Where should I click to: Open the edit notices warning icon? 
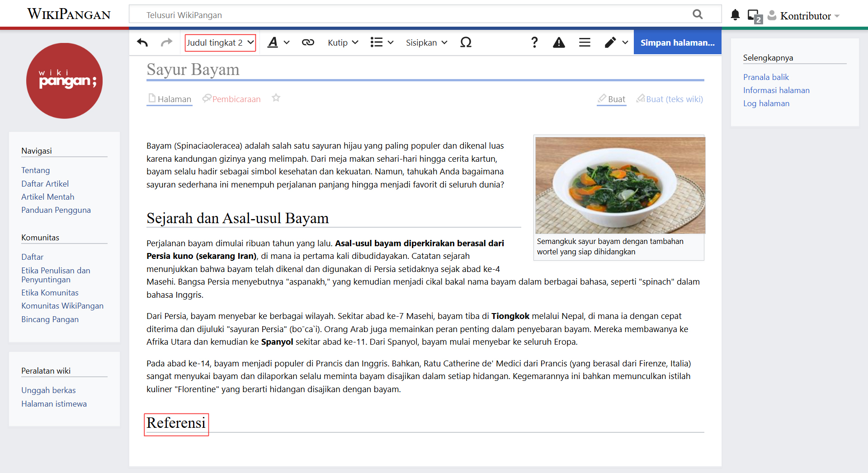[x=559, y=42]
